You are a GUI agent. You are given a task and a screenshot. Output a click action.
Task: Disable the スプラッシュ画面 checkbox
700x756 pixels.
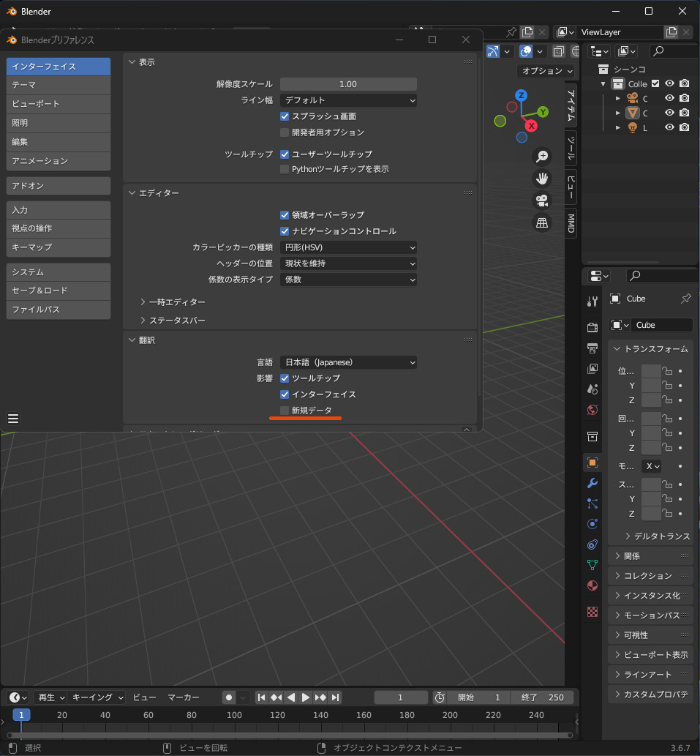point(285,116)
